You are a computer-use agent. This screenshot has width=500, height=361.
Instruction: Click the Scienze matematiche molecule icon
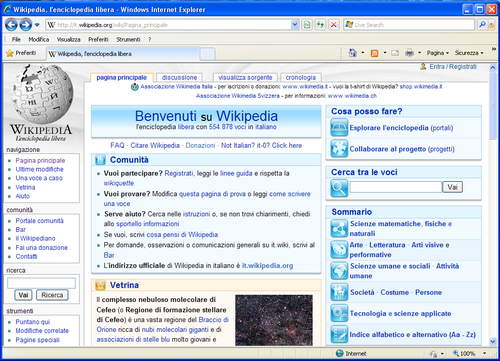click(x=339, y=228)
